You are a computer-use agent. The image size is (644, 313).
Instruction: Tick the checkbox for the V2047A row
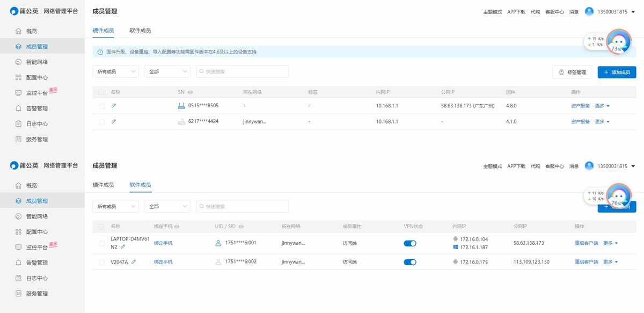pos(101,262)
